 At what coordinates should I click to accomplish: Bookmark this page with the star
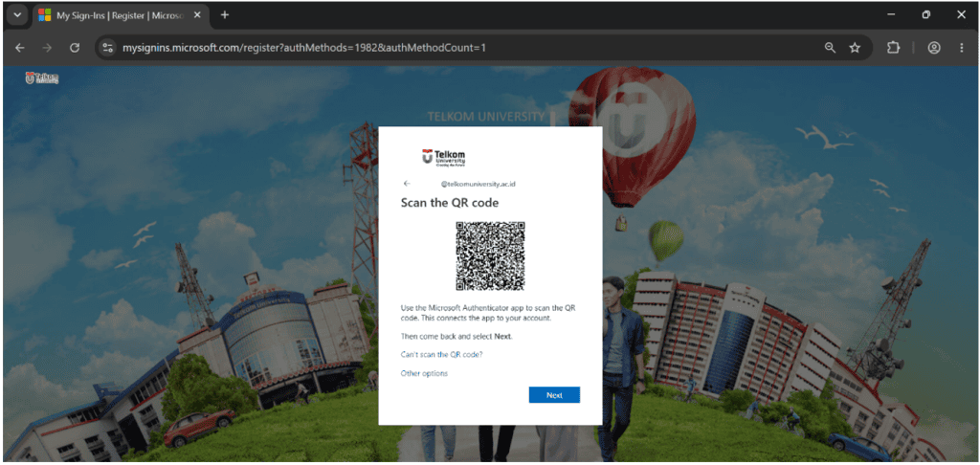click(x=855, y=48)
